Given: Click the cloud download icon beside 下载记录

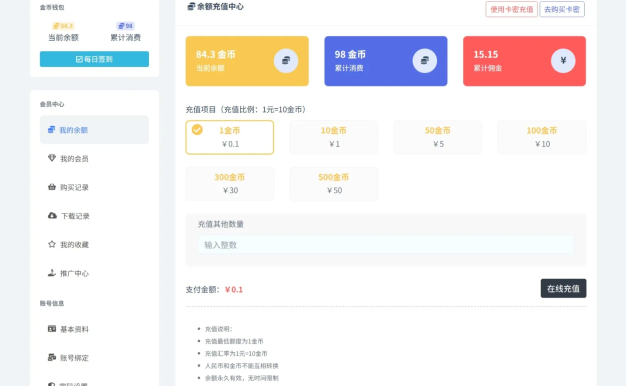Looking at the screenshot, I should point(52,216).
